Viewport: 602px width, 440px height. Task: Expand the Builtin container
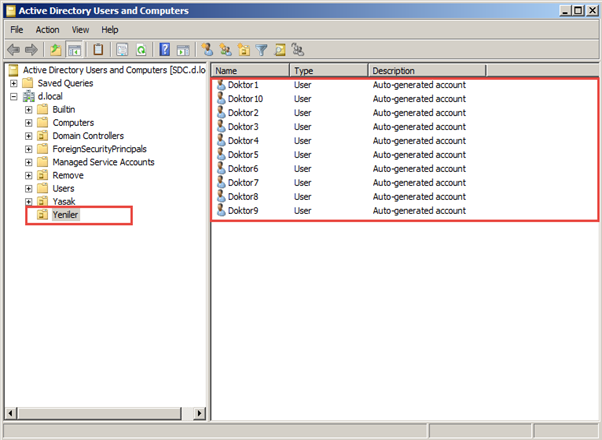(28, 110)
